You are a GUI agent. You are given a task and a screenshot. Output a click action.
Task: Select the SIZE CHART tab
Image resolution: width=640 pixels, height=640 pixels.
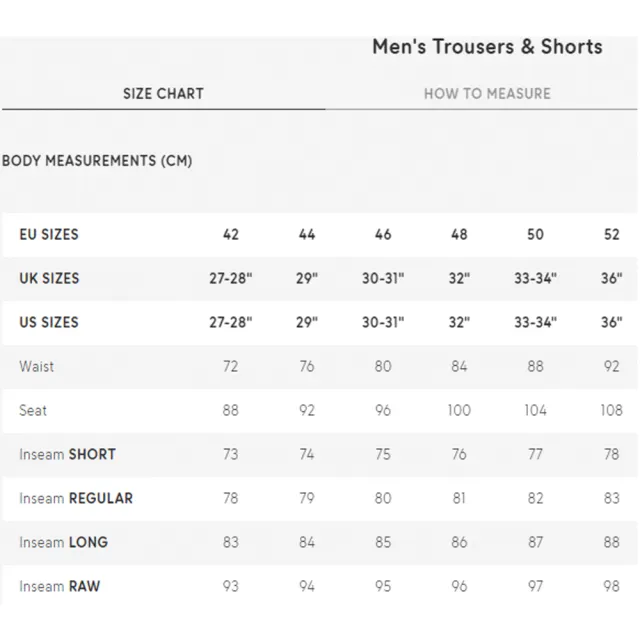point(163,94)
